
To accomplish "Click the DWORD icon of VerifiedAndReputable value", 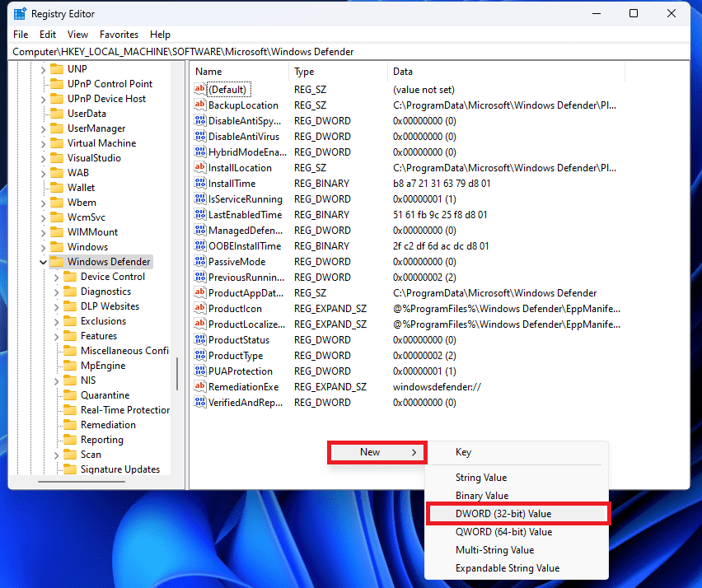I will point(199,403).
